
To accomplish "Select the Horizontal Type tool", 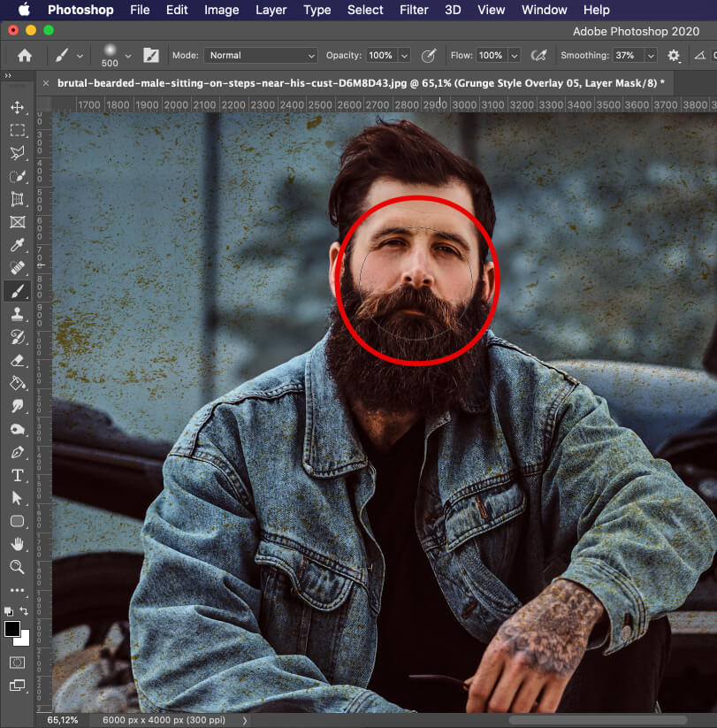I will click(x=18, y=475).
